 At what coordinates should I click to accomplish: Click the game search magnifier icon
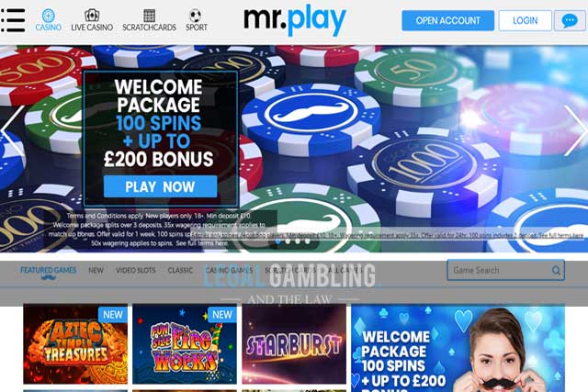tap(556, 270)
